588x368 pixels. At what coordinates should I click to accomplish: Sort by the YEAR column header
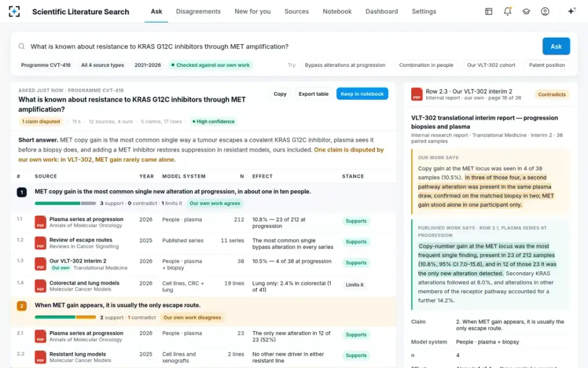coord(147,176)
